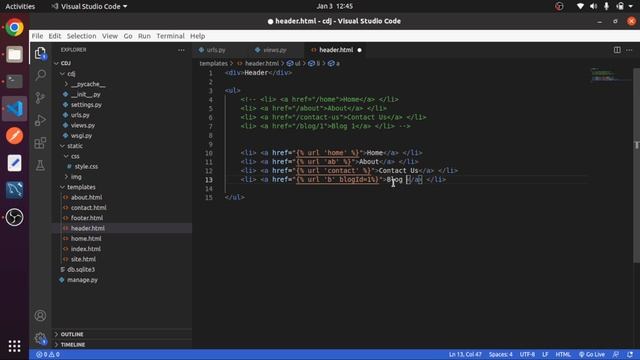Screen dimensions: 640x360
Task: Open settings.py in the explorer
Action: point(86,105)
